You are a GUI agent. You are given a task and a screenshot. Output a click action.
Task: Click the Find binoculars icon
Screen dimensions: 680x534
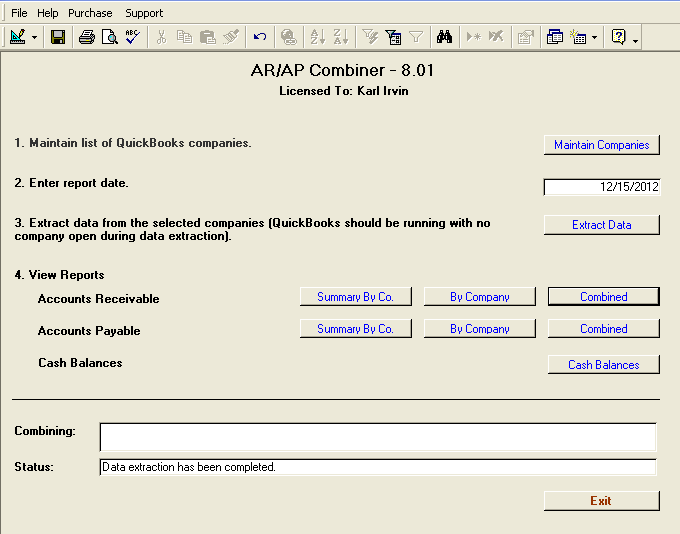click(445, 37)
